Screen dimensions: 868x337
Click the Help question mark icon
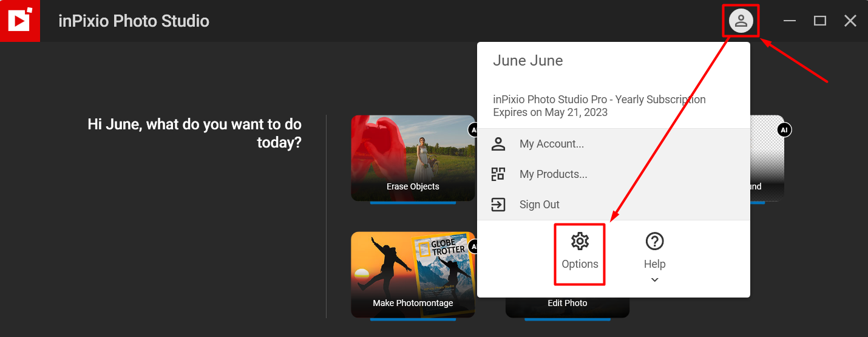tap(654, 242)
